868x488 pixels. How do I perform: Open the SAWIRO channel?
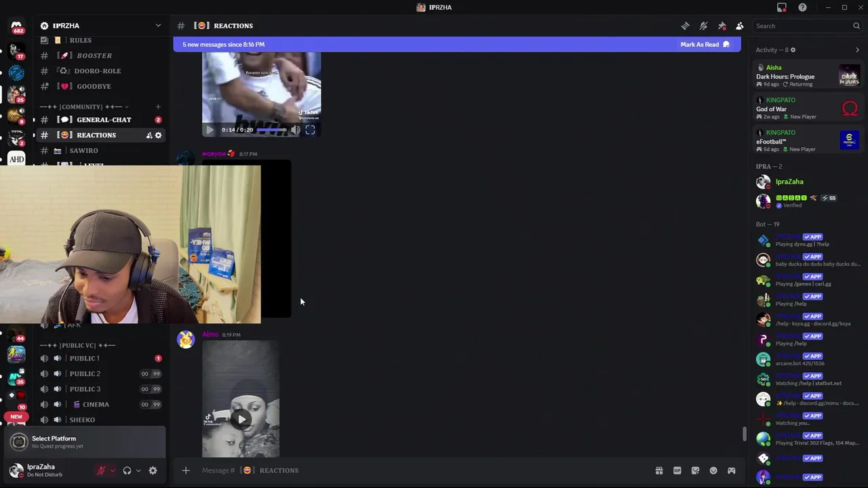point(99,150)
